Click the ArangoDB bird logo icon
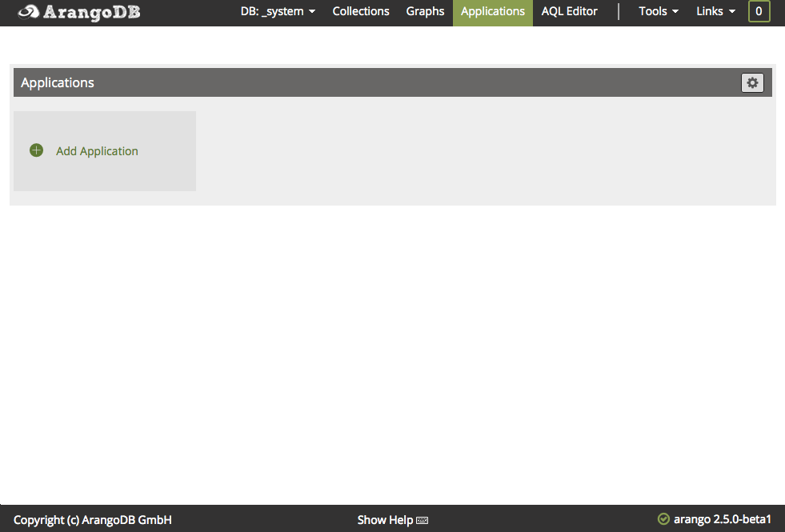The height and width of the screenshot is (532, 785). click(x=28, y=12)
